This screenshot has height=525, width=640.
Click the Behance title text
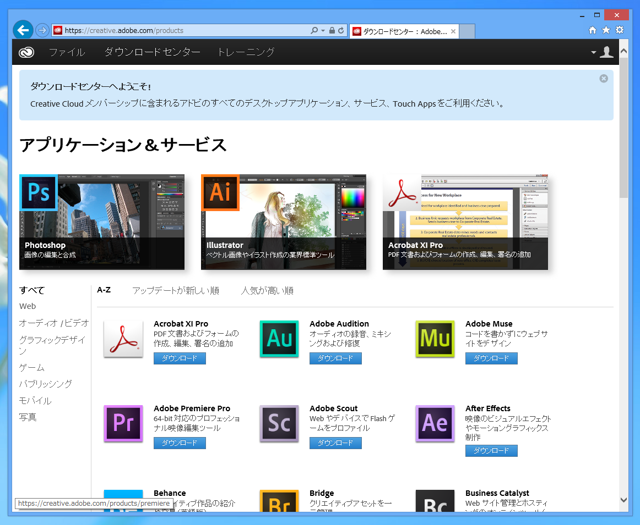click(170, 493)
